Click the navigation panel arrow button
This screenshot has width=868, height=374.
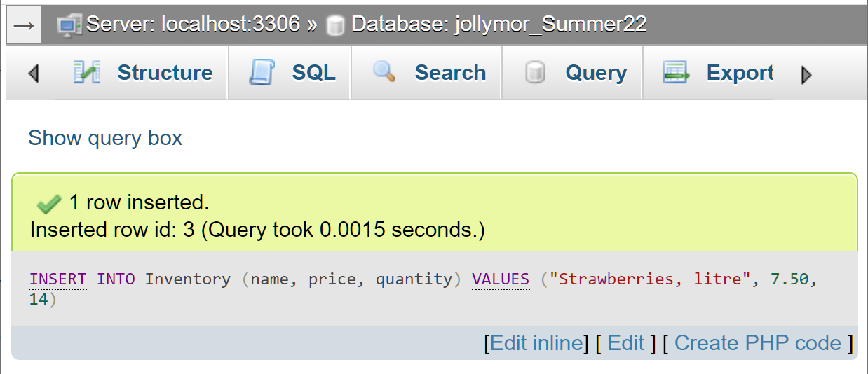24,25
